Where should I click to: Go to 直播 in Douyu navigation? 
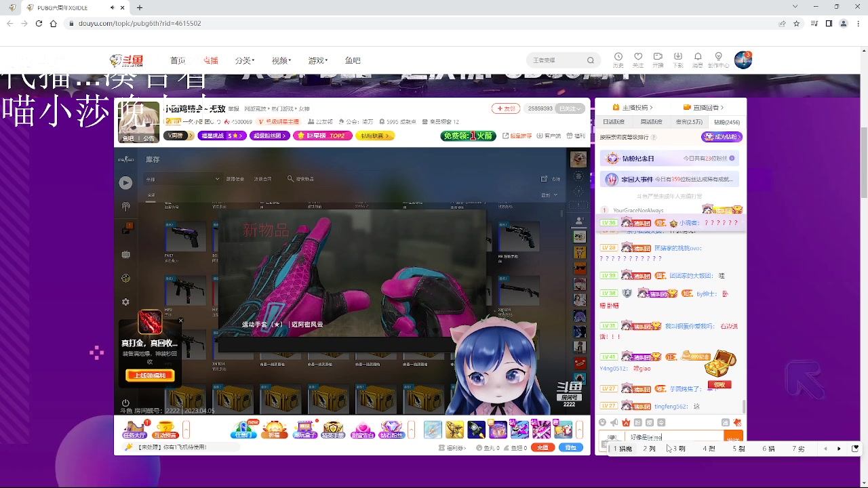[x=211, y=60]
